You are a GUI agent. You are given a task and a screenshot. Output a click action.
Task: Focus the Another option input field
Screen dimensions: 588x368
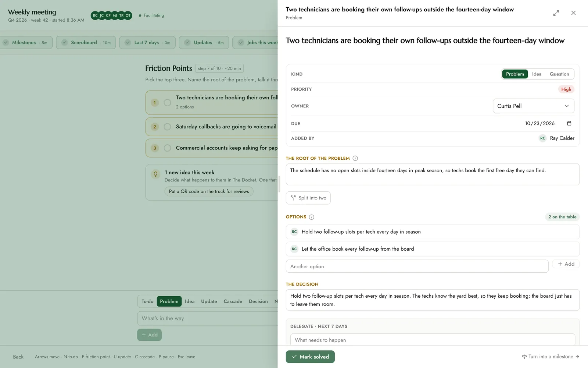coord(417,266)
